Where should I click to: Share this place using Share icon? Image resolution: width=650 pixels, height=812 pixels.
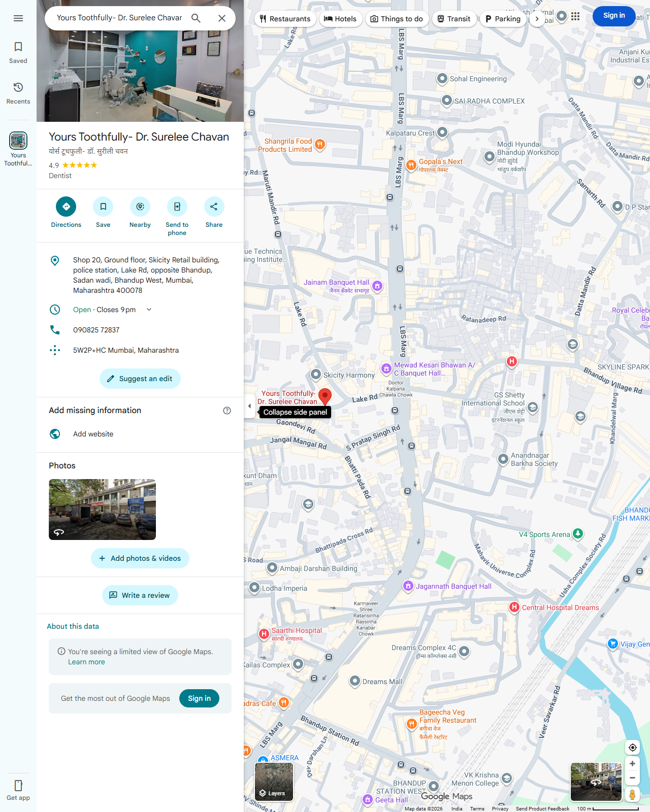tap(214, 207)
